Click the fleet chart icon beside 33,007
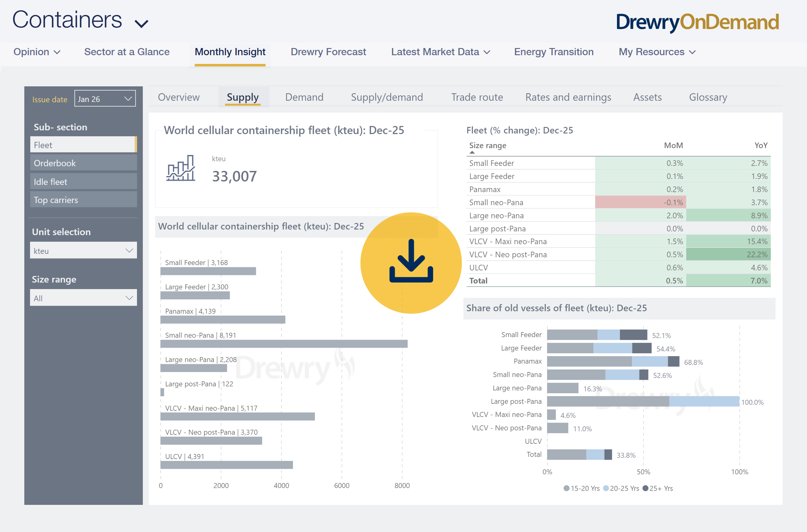The image size is (807, 532). click(181, 168)
